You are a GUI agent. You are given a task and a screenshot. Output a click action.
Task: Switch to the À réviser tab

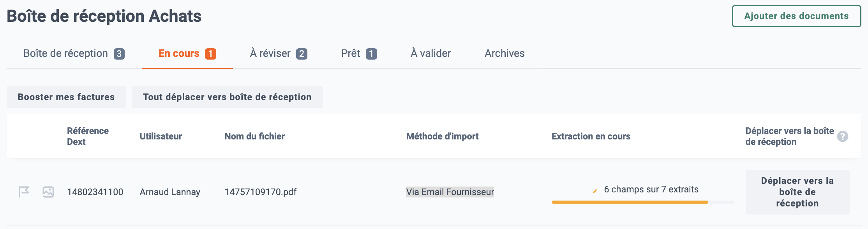[x=279, y=53]
